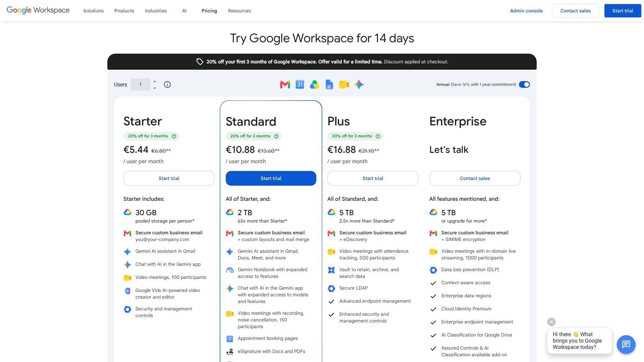
Task: Click the help icon on Starter discount badge
Action: (x=174, y=136)
